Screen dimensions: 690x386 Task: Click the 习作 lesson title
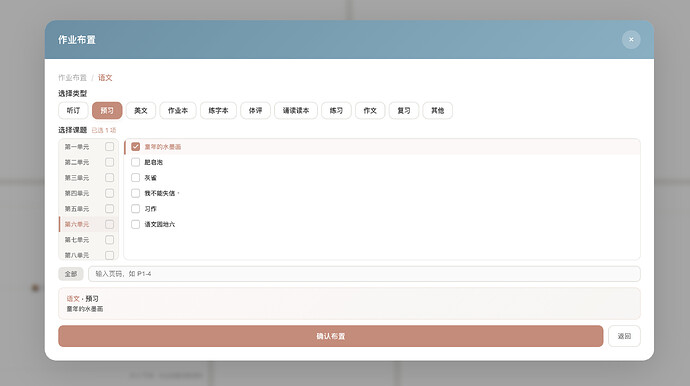(x=150, y=209)
